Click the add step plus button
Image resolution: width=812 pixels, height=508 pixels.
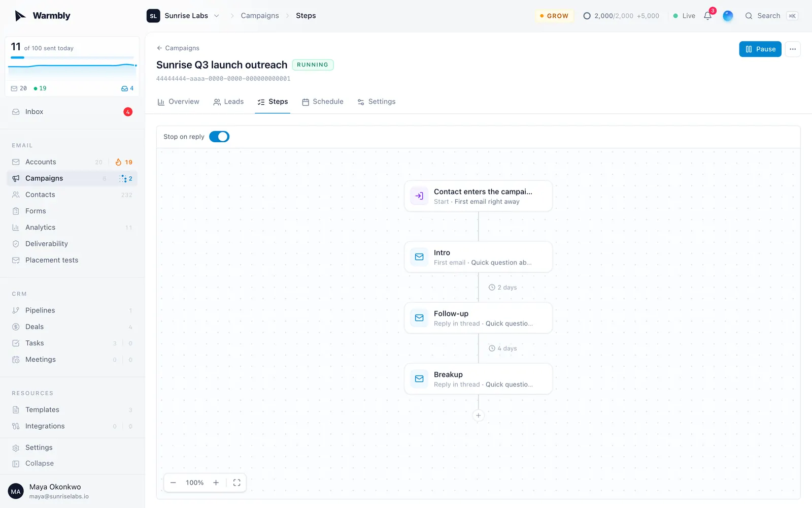pos(478,416)
